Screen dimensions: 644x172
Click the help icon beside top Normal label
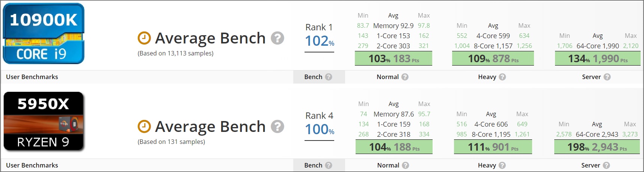405,77
